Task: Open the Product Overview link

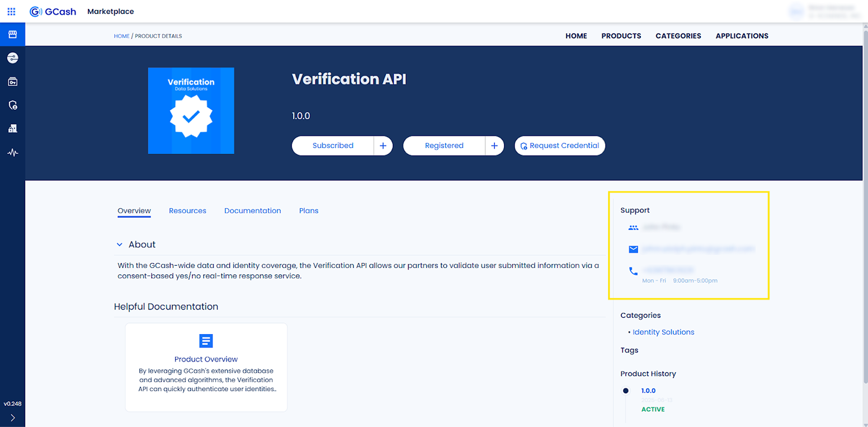Action: pyautogui.click(x=206, y=359)
